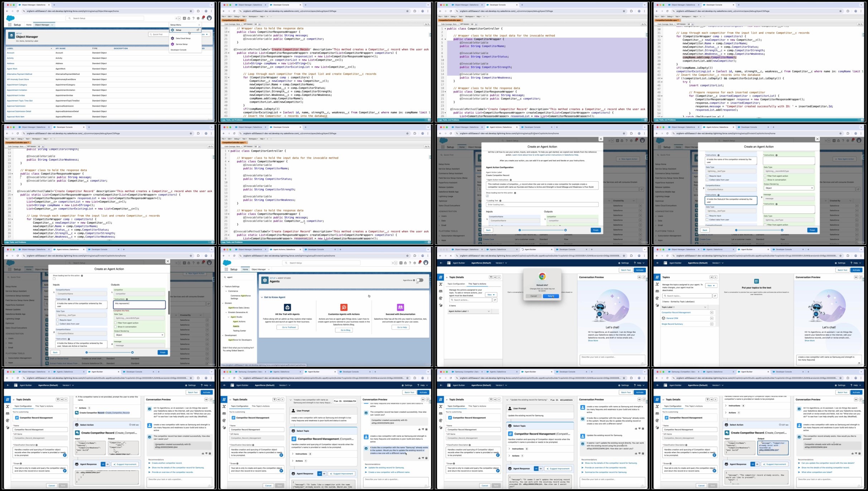The height and width of the screenshot is (491, 868).
Task: Click the Customize Agents with Actions icon
Action: [344, 307]
